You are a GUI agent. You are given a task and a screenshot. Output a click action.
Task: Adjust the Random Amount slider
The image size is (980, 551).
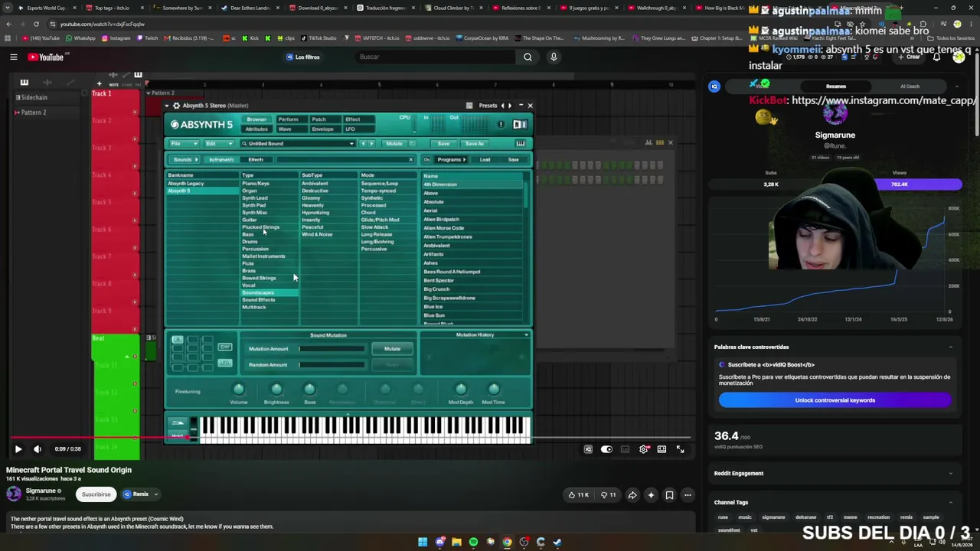coord(332,365)
